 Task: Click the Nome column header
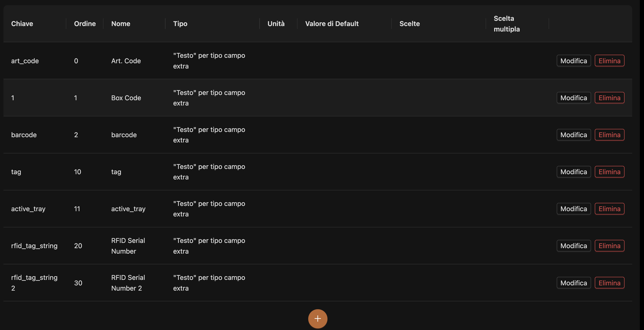coord(121,23)
